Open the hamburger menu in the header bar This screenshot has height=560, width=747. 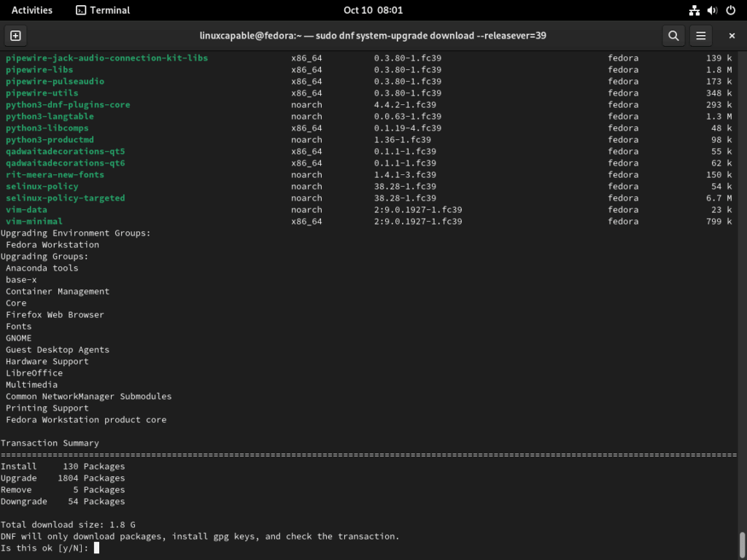click(x=700, y=35)
